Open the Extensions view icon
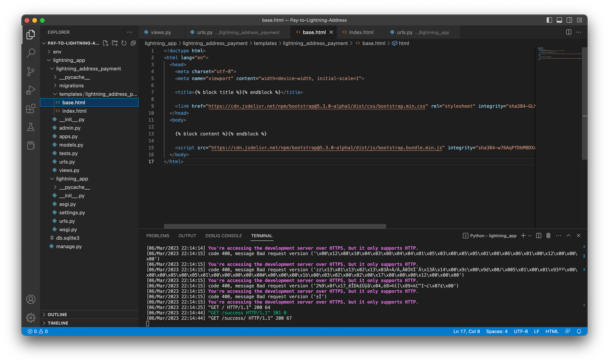The width and height of the screenshot is (609, 364). coord(31,109)
